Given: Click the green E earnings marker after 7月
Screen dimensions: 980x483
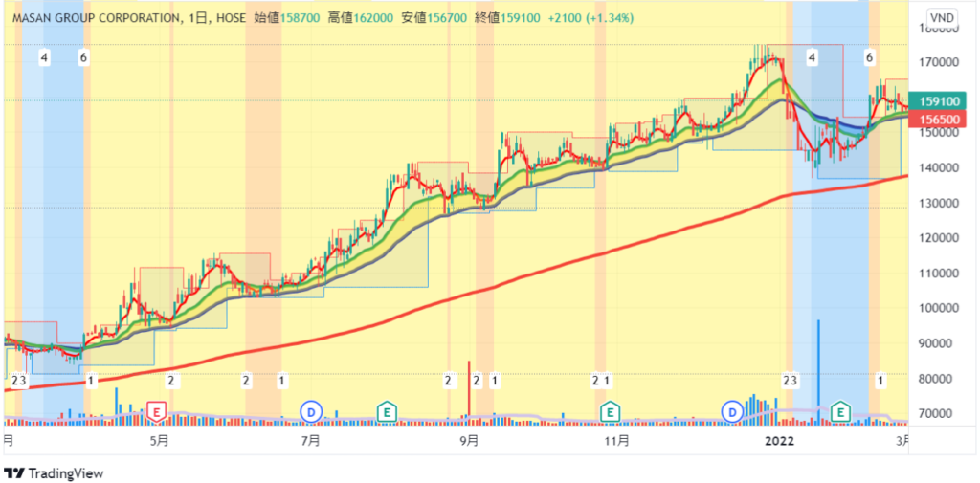Looking at the screenshot, I should (x=388, y=412).
